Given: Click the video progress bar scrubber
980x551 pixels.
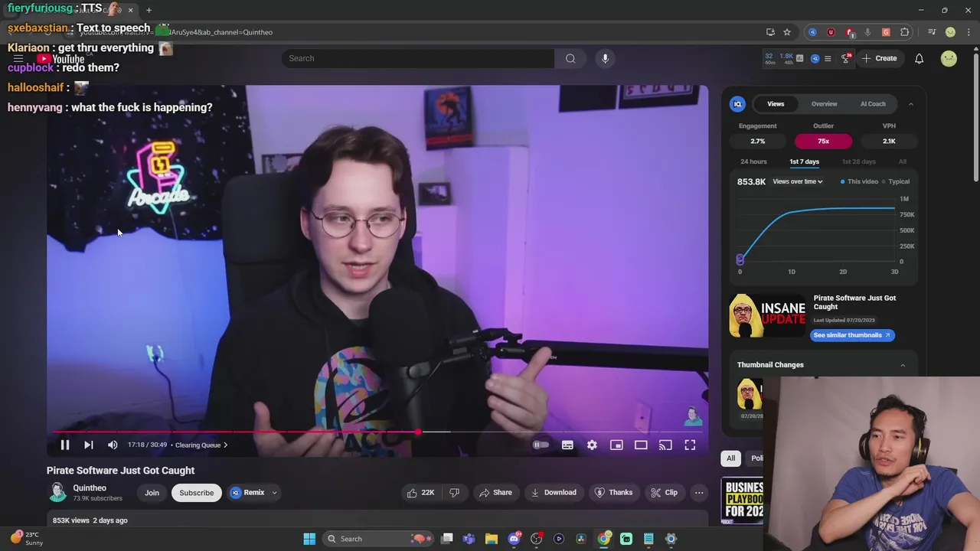Looking at the screenshot, I should click(x=418, y=432).
